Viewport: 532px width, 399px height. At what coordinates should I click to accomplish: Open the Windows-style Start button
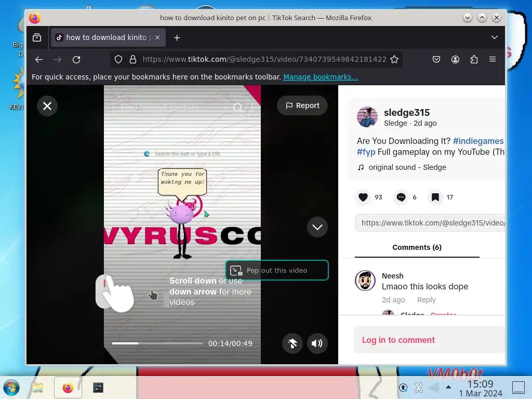(11, 388)
